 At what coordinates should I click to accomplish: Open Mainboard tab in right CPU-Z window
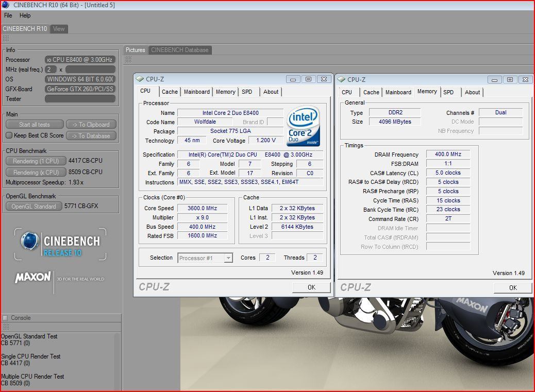(398, 92)
